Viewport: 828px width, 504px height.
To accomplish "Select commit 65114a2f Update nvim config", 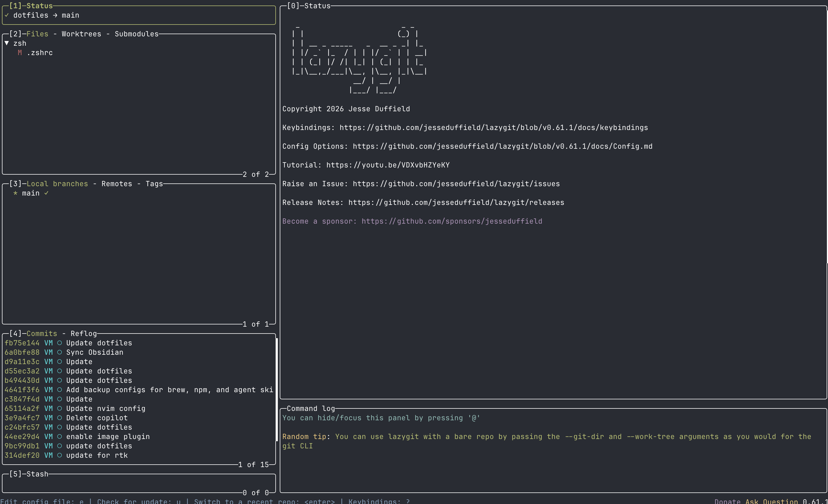I will tap(139, 409).
